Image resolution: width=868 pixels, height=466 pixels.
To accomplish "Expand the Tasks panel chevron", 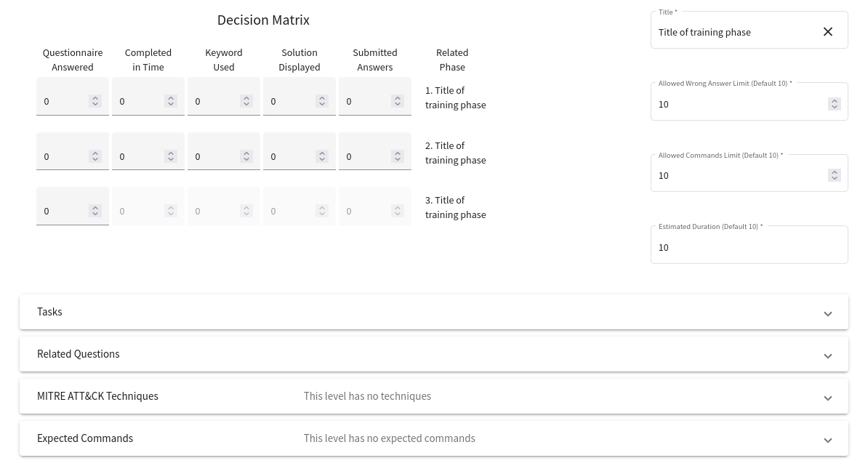I will tap(827, 314).
